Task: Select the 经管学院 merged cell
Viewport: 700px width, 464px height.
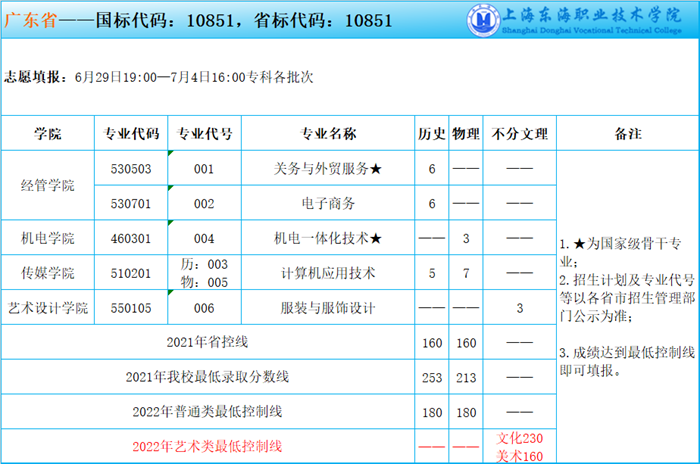Action: [x=47, y=185]
